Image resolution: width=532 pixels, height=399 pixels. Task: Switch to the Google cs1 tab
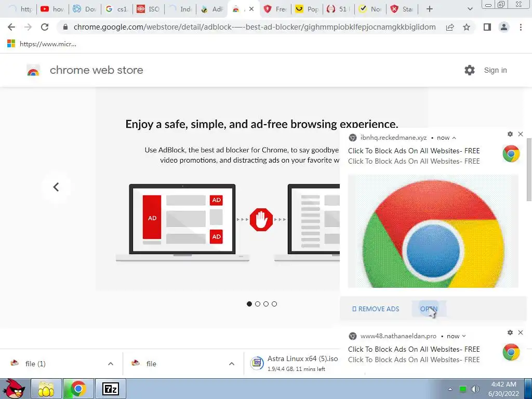(x=116, y=9)
